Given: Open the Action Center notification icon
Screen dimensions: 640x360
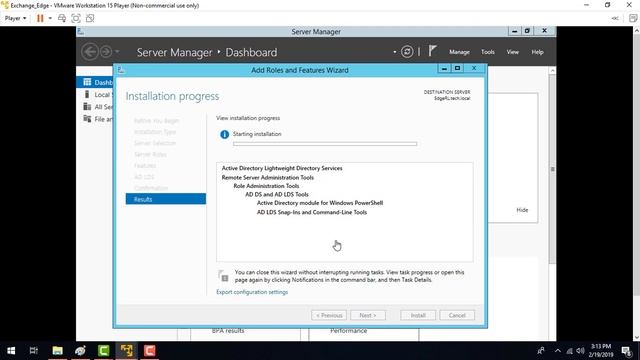Looking at the screenshot, I should (627, 351).
